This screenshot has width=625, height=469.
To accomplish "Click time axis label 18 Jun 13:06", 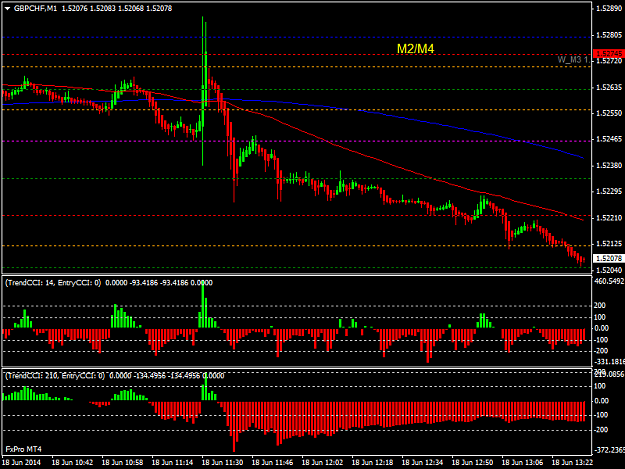I will pyautogui.click(x=522, y=463).
